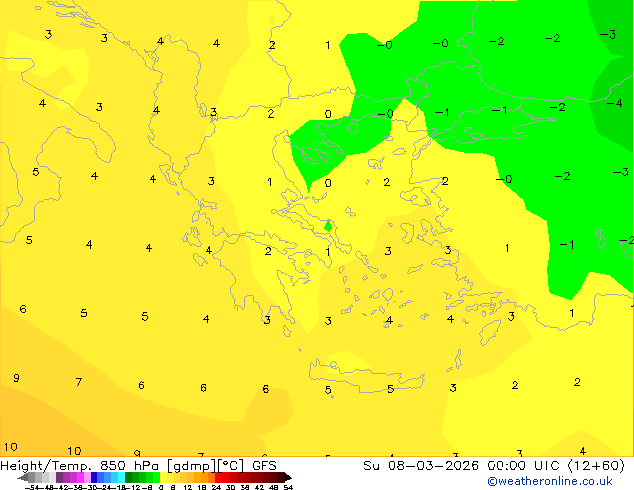Click the 'GFS' model label
This screenshot has width=634, height=490.
(264, 466)
